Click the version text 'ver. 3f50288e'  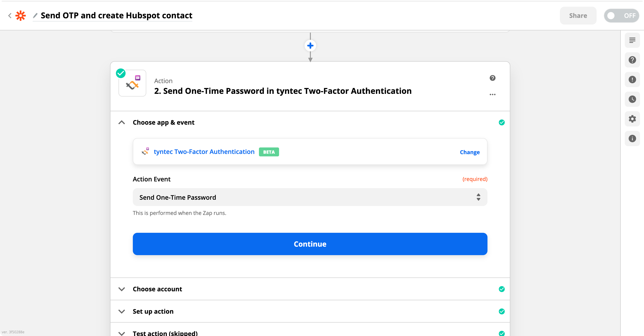point(13,332)
